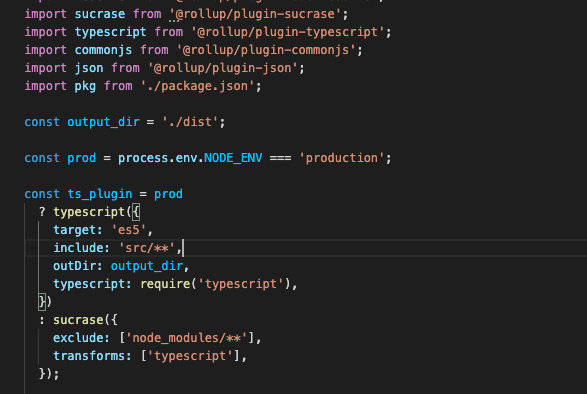Click the 'sucrase' import identifier
587x394 pixels.
pos(100,14)
